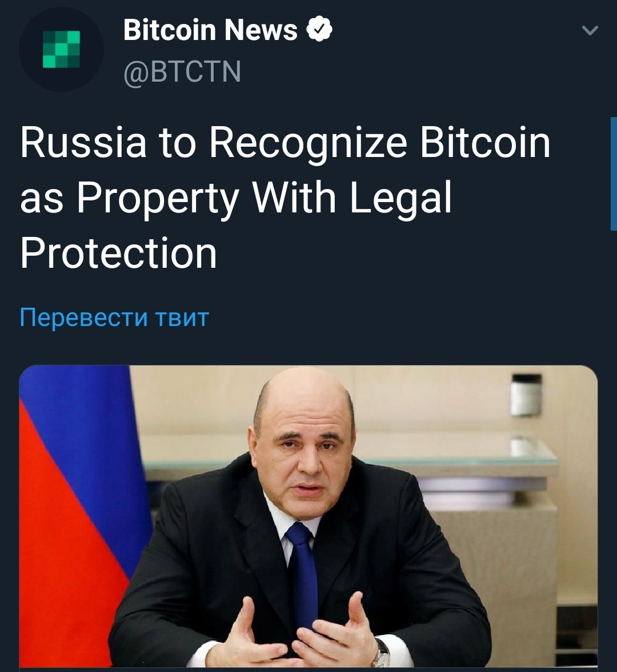Open the @BTCTN handle link
Viewport: 617px width, 672px height.
[x=182, y=71]
